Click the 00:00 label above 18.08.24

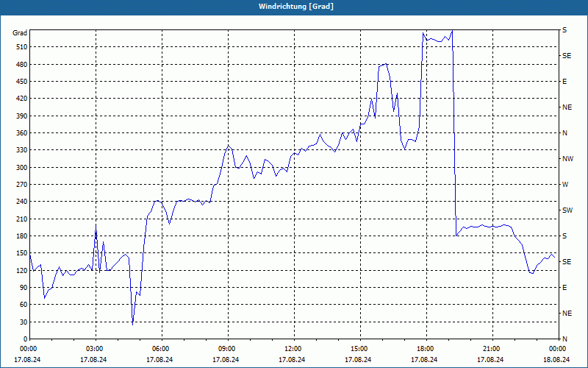559,349
